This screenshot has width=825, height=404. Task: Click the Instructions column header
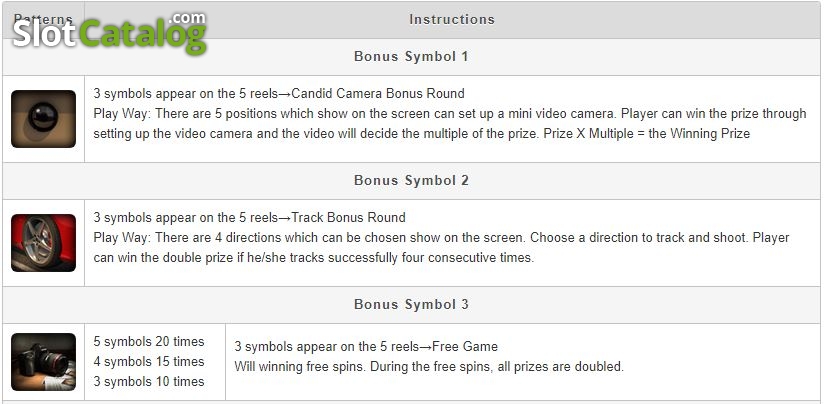452,19
